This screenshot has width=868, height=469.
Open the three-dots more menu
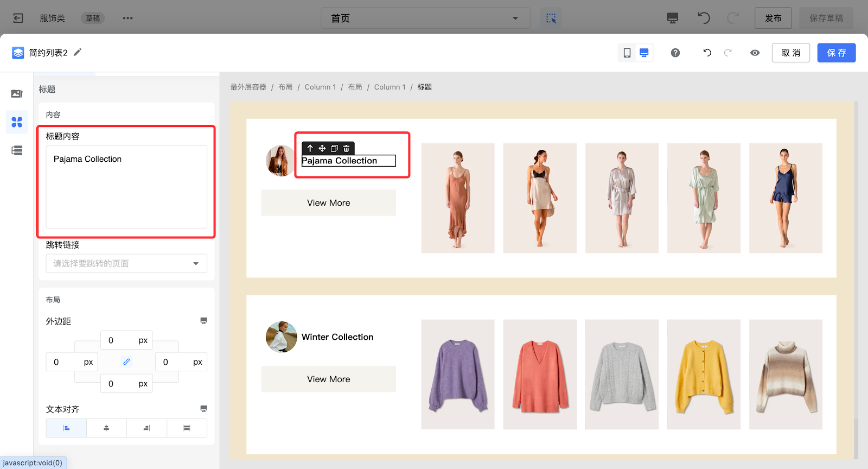(x=127, y=18)
